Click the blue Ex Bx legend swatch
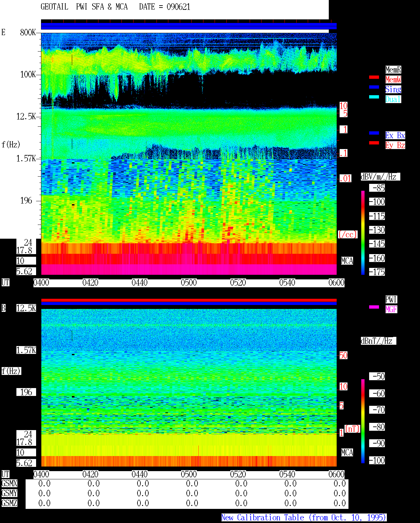This screenshot has height=523, width=420. (374, 133)
